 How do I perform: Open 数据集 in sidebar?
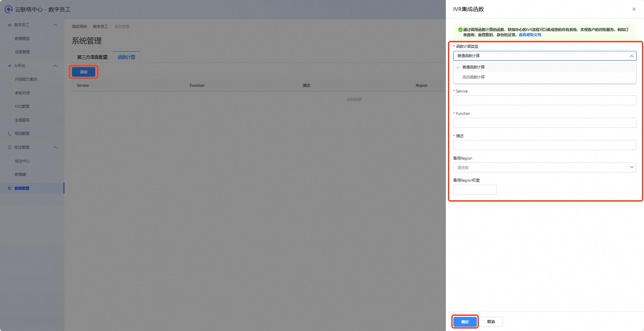coord(21,174)
